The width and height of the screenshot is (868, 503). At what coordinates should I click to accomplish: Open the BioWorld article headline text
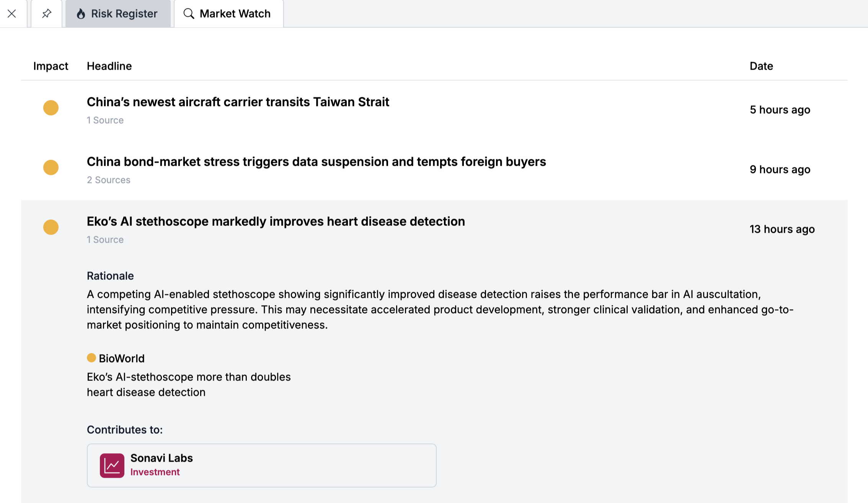[x=188, y=385]
